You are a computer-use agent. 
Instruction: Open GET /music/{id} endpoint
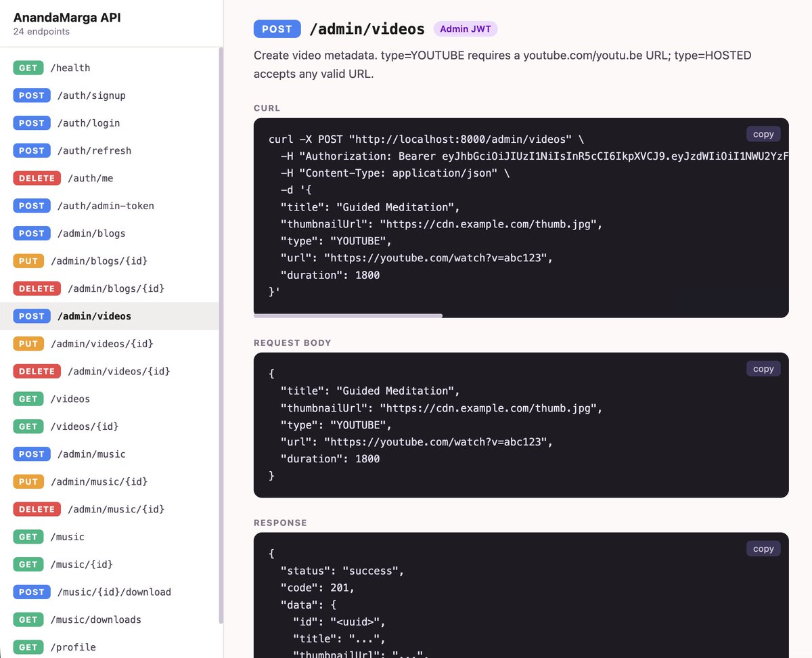[x=109, y=565]
